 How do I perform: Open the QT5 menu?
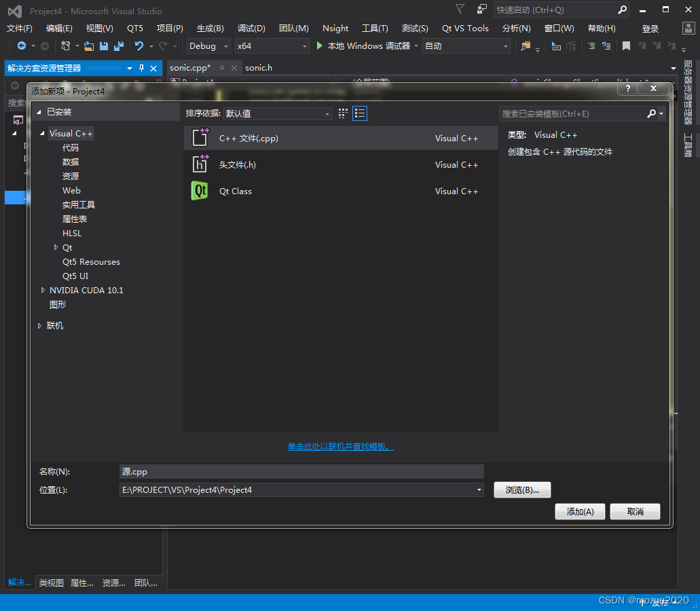click(x=135, y=28)
